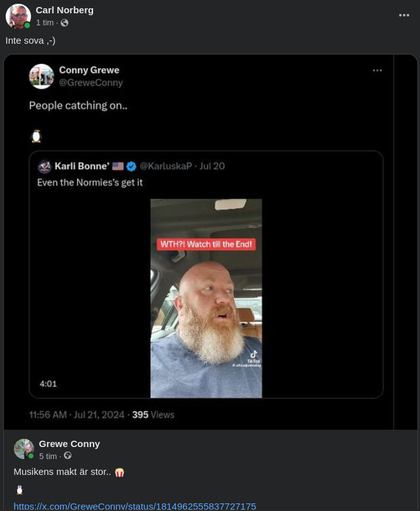Open the x.com/GreweConny status link

pos(135,506)
